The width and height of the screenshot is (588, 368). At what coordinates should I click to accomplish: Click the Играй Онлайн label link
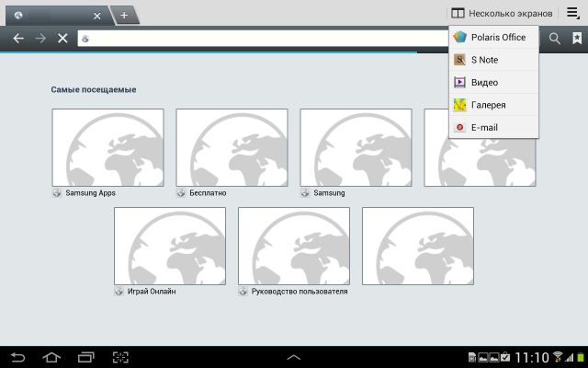(152, 292)
